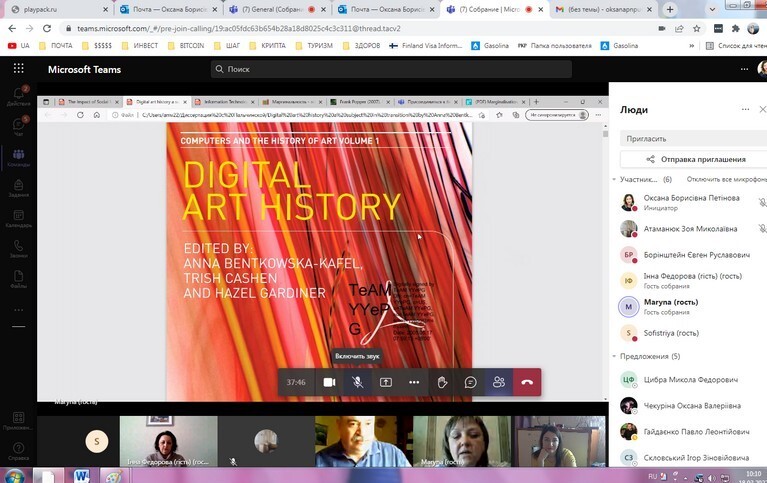Click RU language indicator in tray
The image size is (767, 483).
coord(653,476)
